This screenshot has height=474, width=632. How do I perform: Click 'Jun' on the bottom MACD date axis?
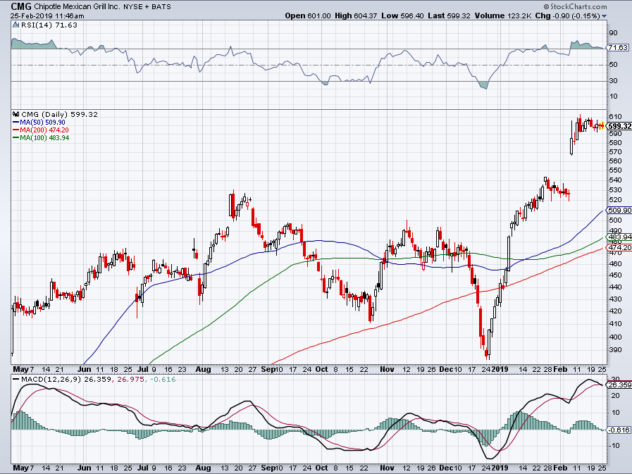tap(84, 468)
